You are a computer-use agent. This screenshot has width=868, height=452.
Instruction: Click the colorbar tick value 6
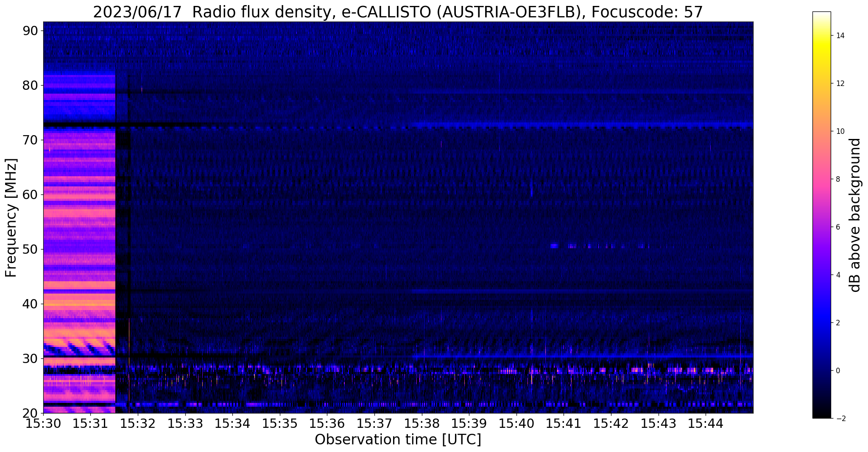pyautogui.click(x=837, y=227)
